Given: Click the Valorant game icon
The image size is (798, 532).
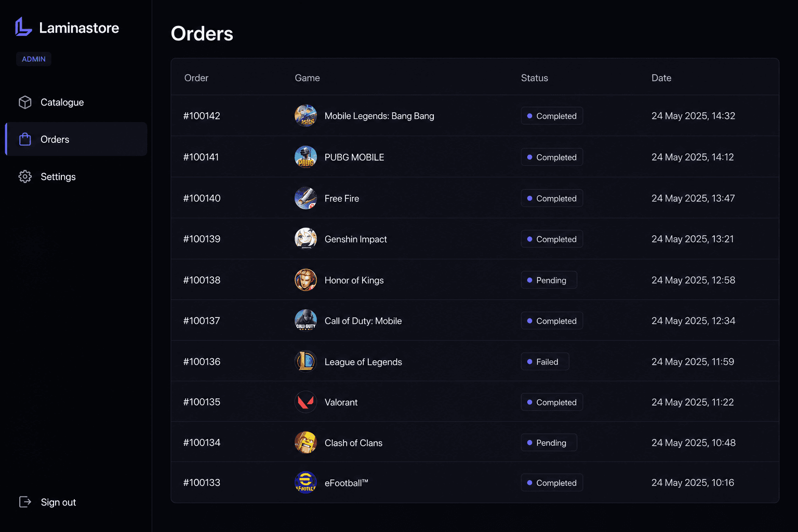Looking at the screenshot, I should pos(305,402).
